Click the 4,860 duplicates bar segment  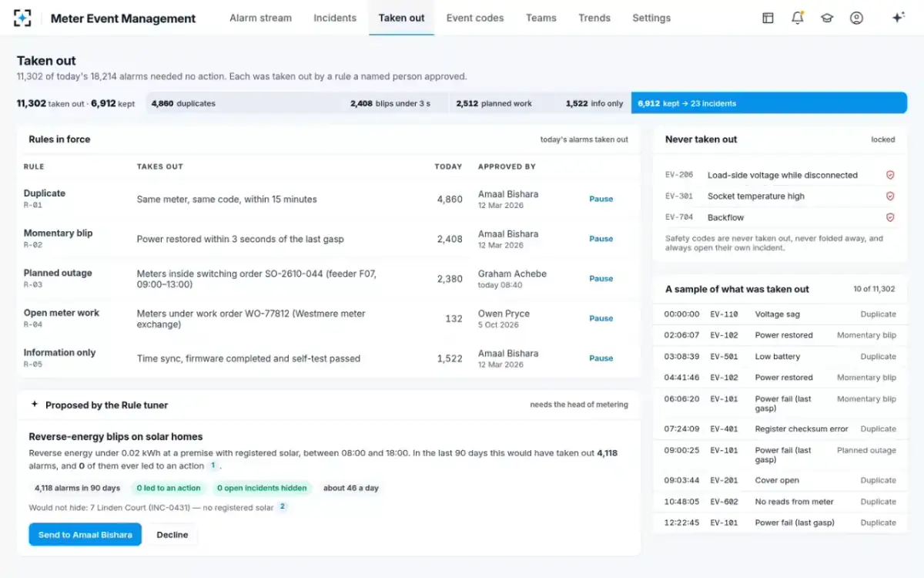coord(245,103)
